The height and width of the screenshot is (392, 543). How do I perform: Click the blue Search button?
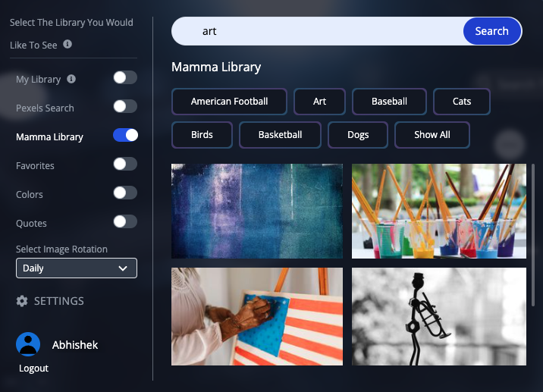point(492,31)
